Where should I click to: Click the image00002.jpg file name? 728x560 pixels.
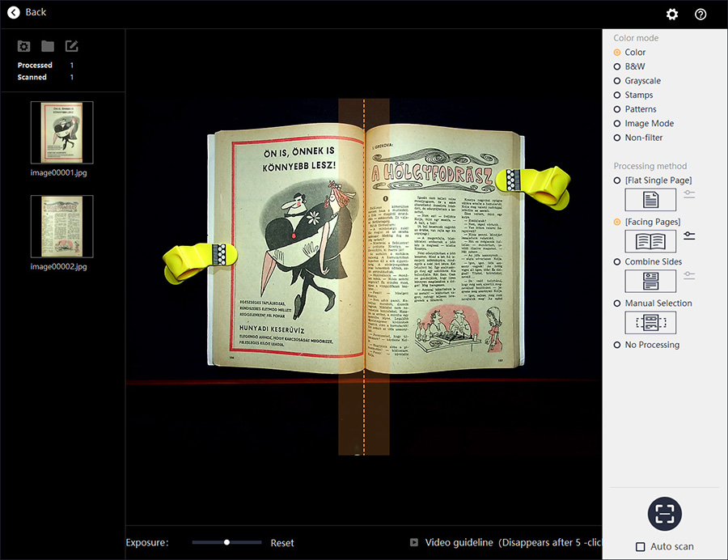(x=58, y=266)
